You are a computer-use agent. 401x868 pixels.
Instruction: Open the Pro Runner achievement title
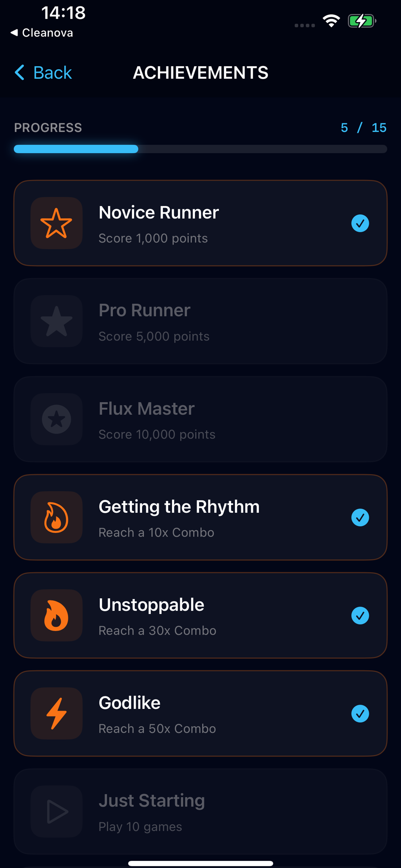coord(144,310)
